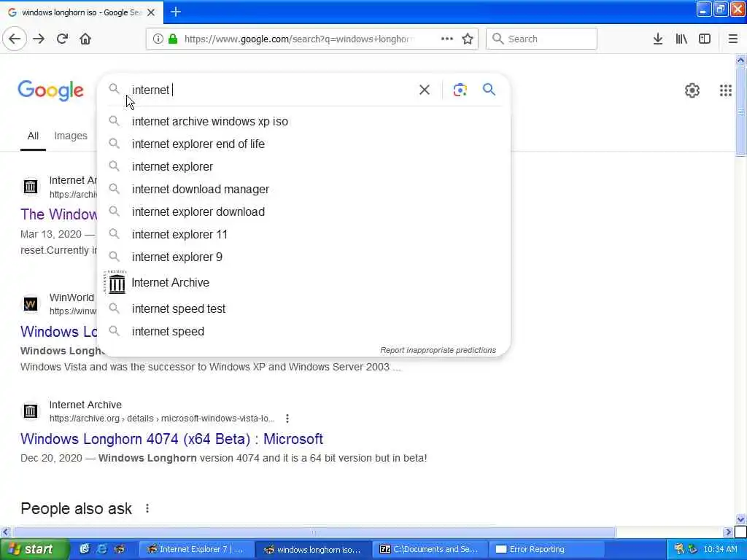Bookmark this page with the star
747x560 pixels.
point(468,39)
